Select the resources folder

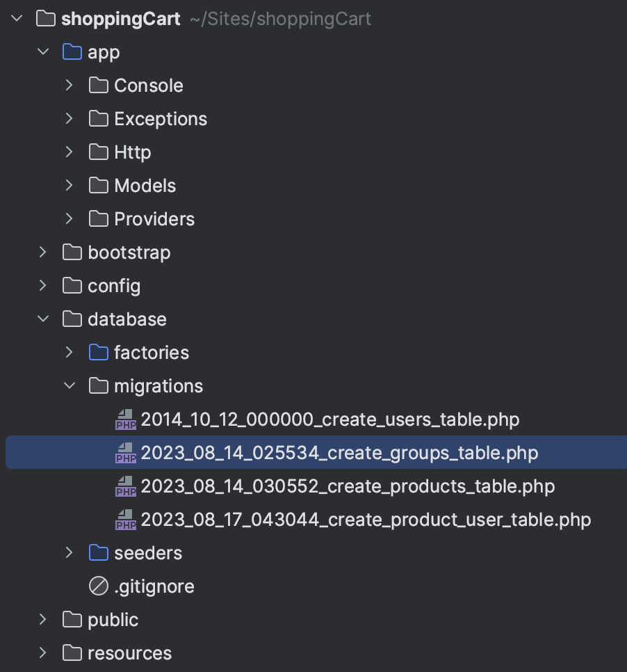pos(129,653)
